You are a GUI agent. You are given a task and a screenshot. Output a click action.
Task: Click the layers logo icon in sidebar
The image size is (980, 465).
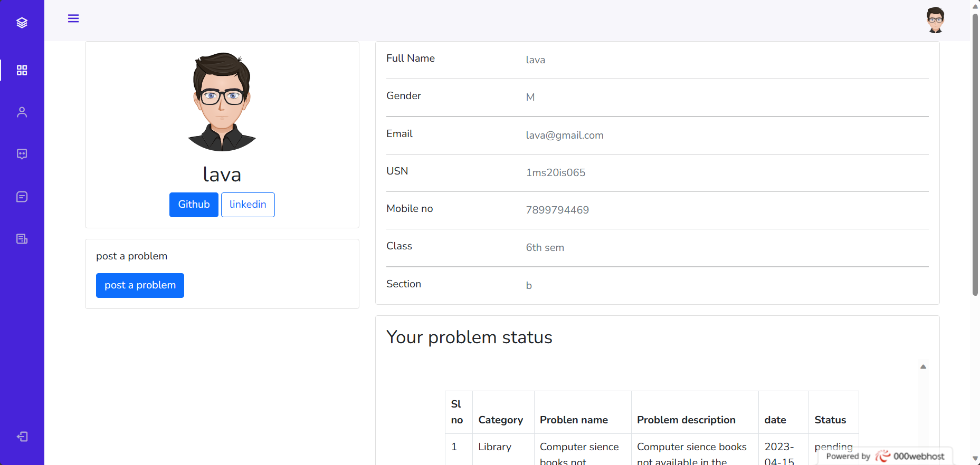point(22,23)
